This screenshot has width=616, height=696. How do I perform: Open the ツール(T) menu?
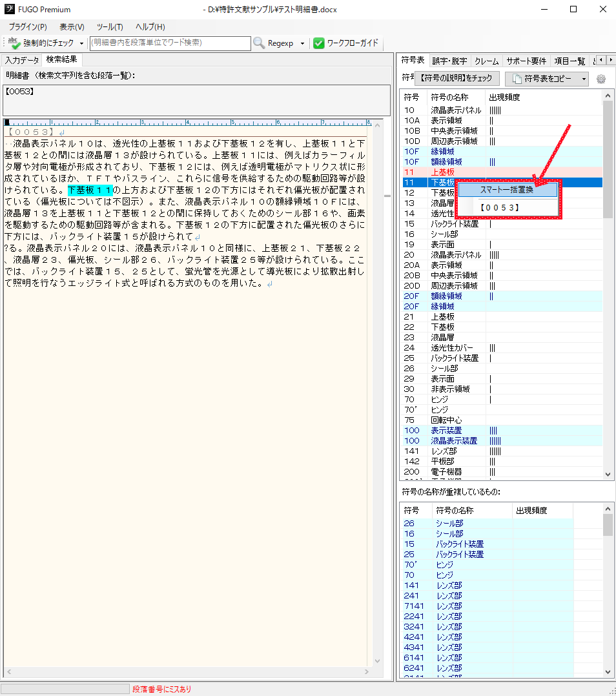tap(110, 26)
